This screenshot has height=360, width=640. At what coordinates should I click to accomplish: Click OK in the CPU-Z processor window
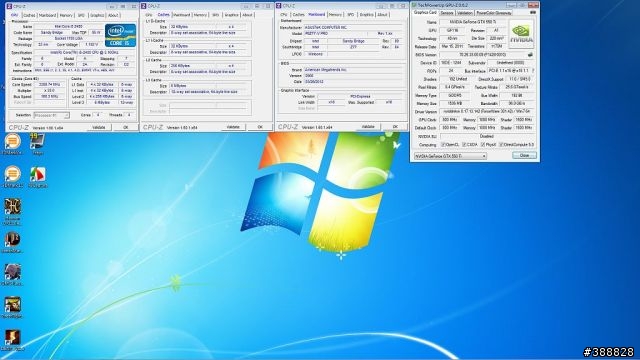125,127
